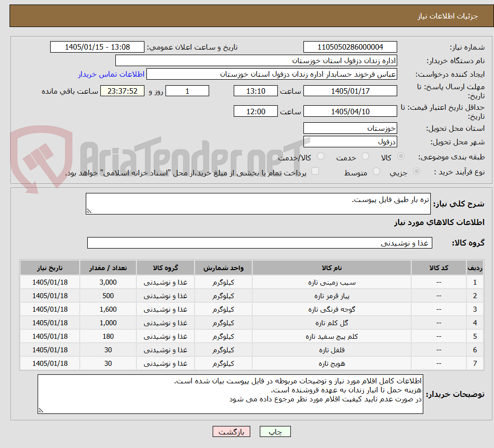This screenshot has width=494, height=448.
Task: Click the اطلاعات کالاهای مورد نیاز heading
Action: point(439,222)
